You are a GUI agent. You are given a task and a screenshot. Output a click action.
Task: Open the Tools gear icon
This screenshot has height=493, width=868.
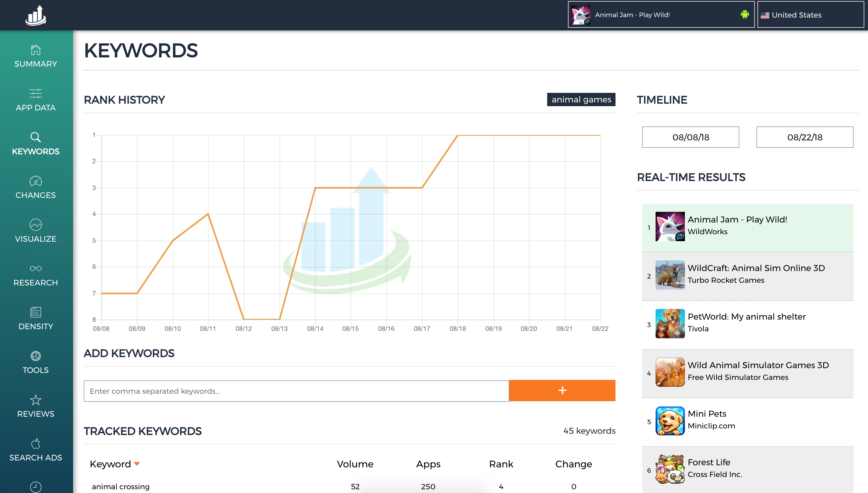pyautogui.click(x=35, y=356)
